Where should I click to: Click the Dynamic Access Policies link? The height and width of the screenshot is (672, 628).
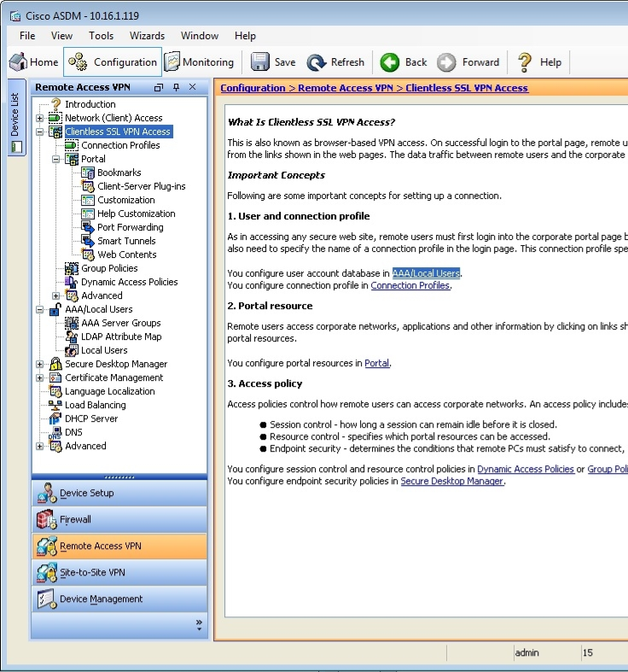525,469
